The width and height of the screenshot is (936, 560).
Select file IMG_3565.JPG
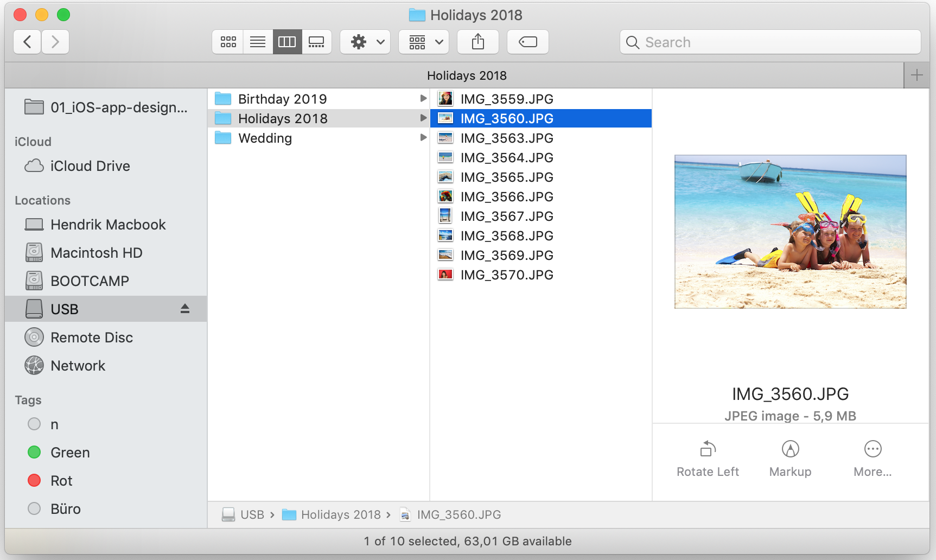[x=541, y=177]
